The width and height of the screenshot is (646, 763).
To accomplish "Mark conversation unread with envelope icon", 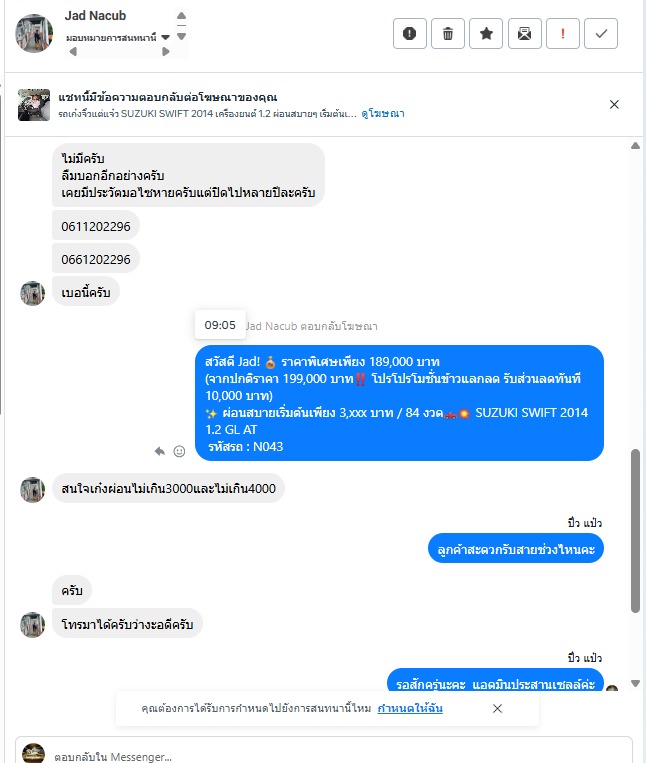I will click(x=524, y=34).
